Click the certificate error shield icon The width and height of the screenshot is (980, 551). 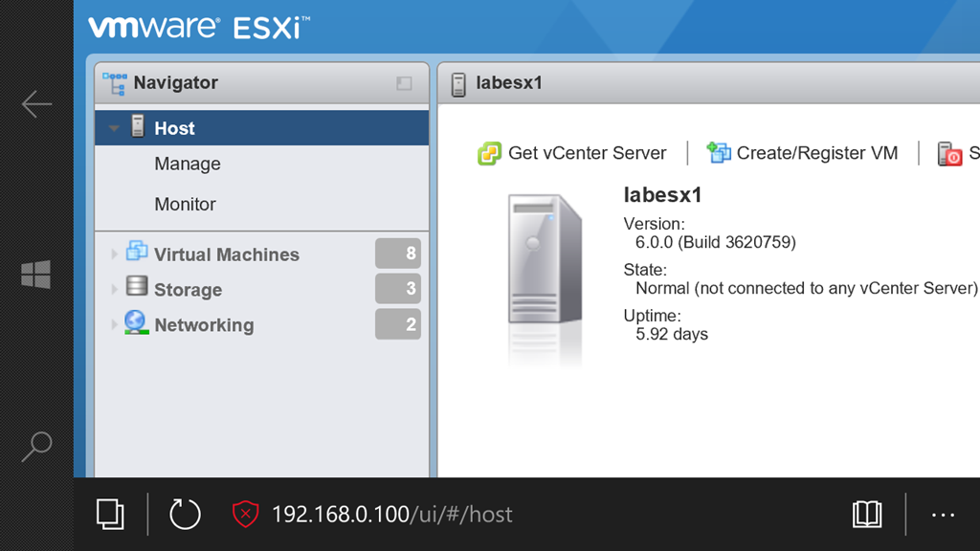click(246, 514)
